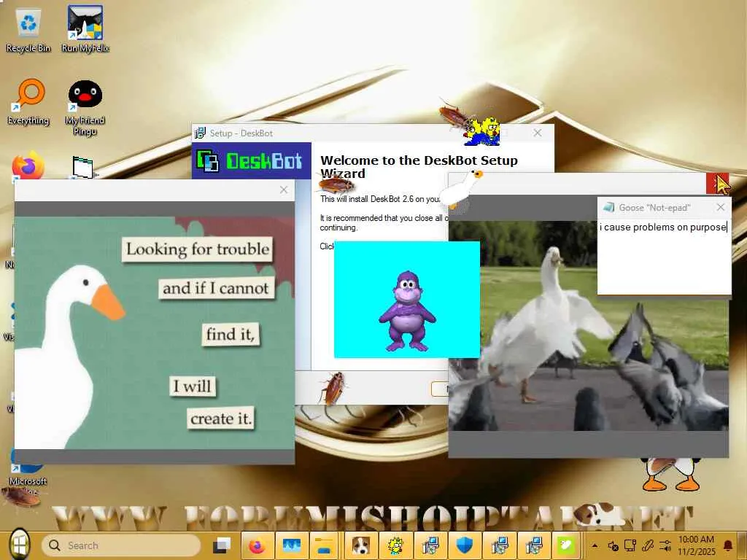Switch to the puppy dog app in taskbar
This screenshot has width=747, height=560.
click(x=360, y=545)
